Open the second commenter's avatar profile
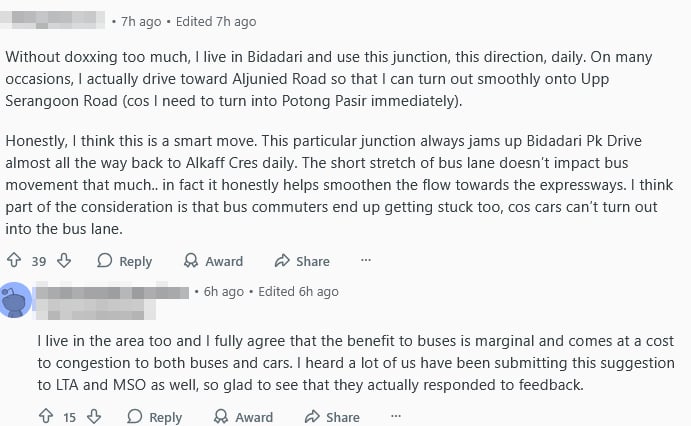 [14, 298]
